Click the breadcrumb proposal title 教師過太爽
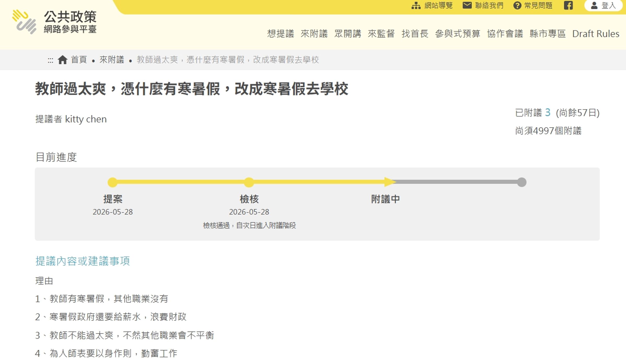Screen dimensions: 626x364 coord(228,60)
